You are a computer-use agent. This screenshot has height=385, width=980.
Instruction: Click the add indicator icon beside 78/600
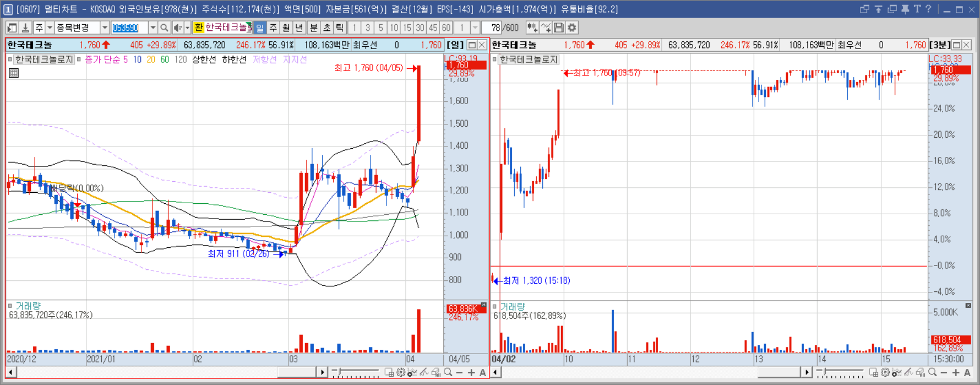pos(532,28)
